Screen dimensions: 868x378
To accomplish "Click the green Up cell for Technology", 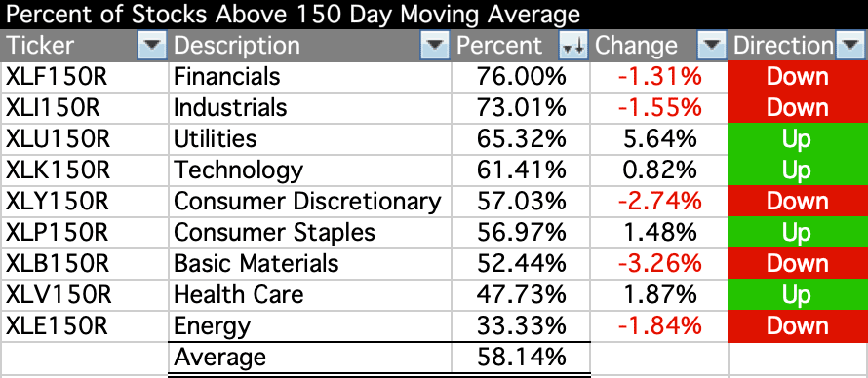I will coord(798,170).
